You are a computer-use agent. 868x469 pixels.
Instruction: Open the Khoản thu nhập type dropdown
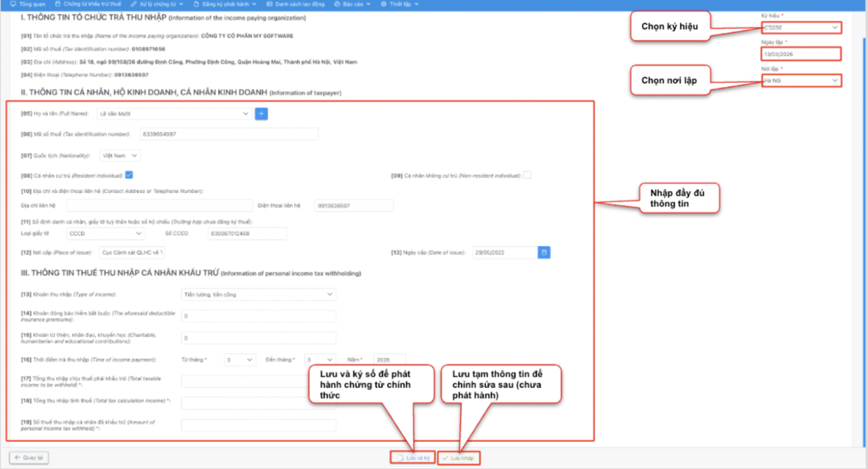coord(258,294)
